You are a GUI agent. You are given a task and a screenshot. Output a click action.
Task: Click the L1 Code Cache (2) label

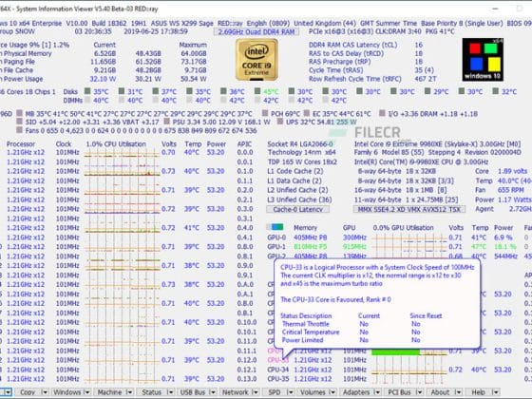pos(295,171)
